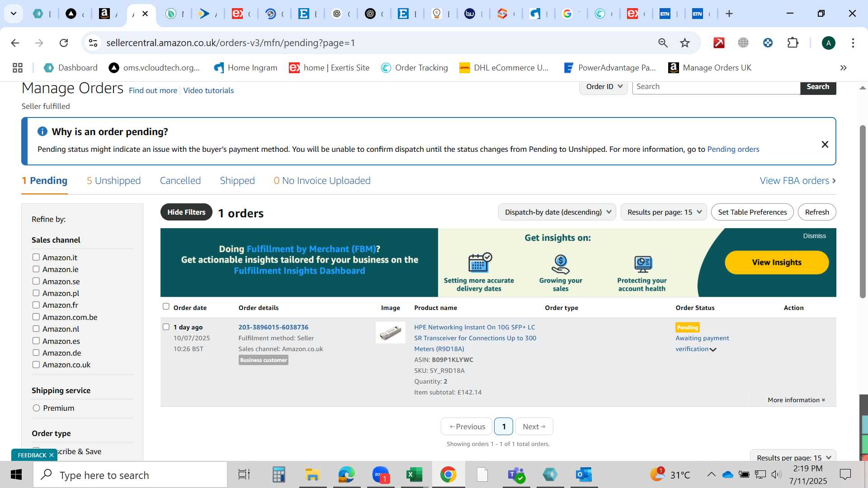Open Microsoft Edge from the taskbar
868x488 pixels.
347,475
